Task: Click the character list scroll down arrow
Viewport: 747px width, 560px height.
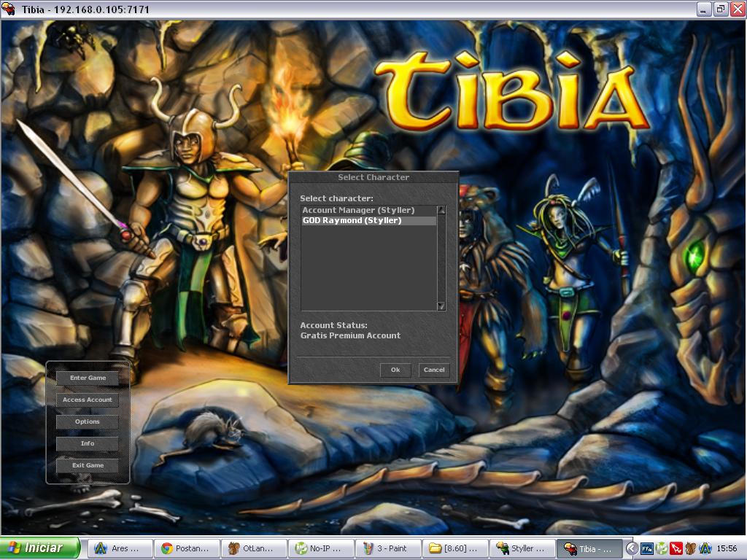Action: [441, 306]
